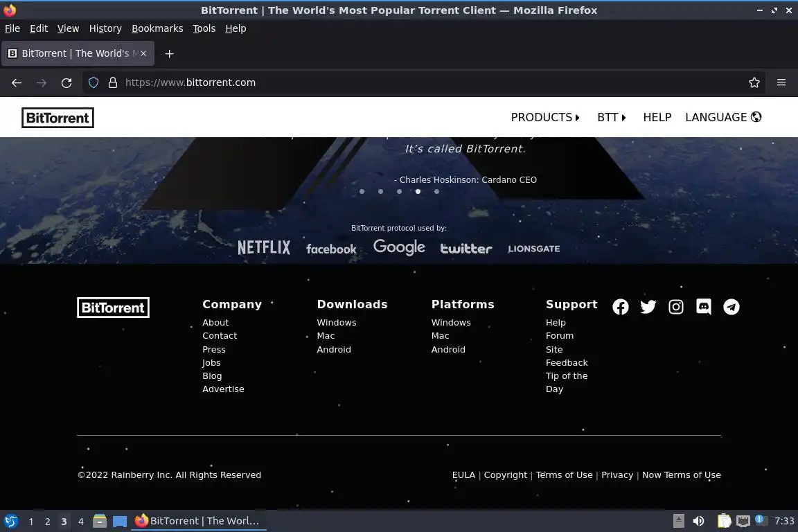Click HELP in the site navigation

click(657, 117)
